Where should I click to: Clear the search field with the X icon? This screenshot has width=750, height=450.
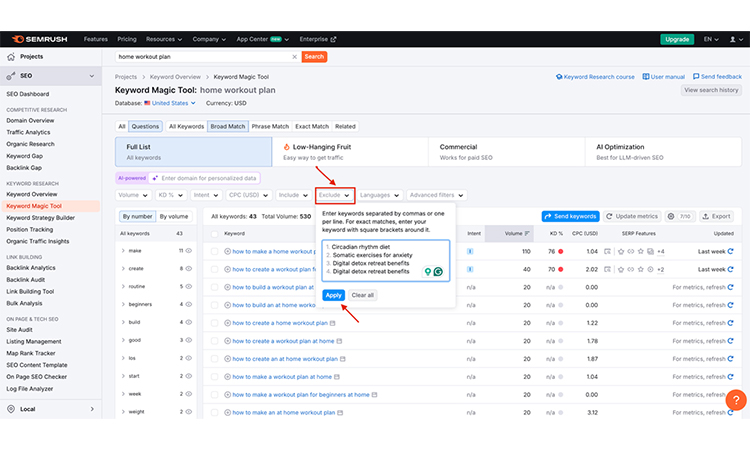[x=295, y=56]
